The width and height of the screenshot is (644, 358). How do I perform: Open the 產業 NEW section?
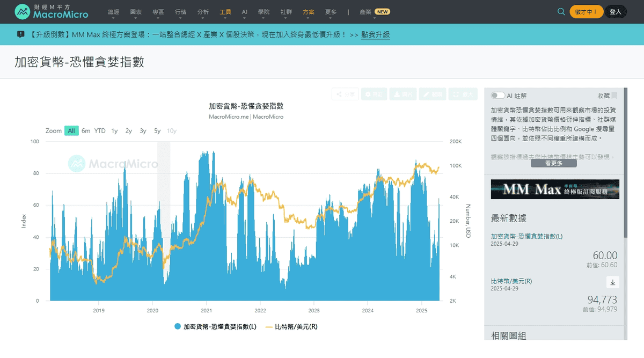(375, 11)
